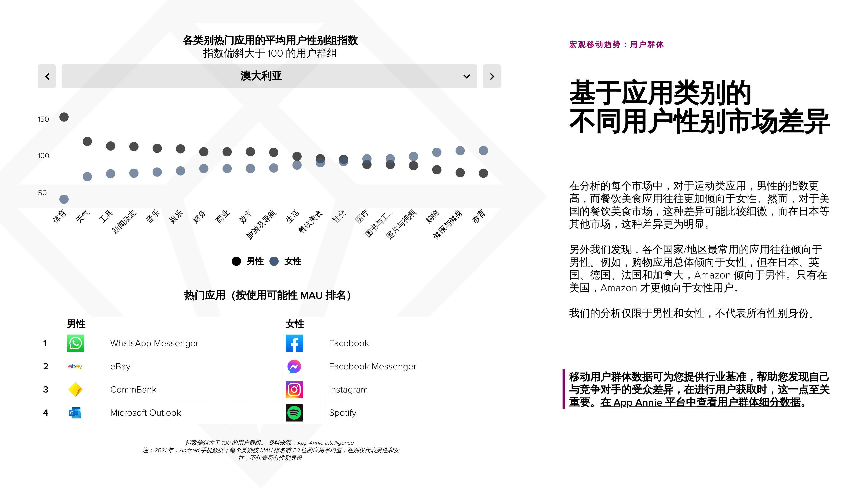
Task: Click the Microsoft Outlook icon
Action: pos(75,413)
